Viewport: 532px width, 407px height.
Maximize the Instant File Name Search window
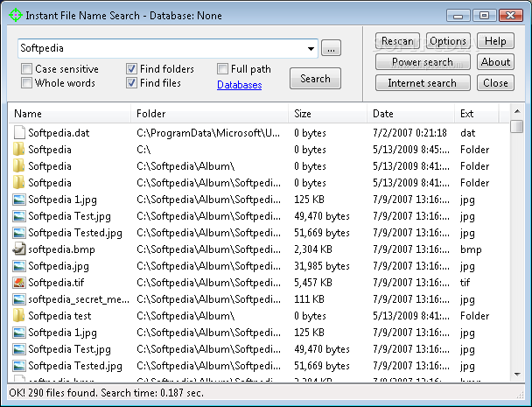[484, 16]
